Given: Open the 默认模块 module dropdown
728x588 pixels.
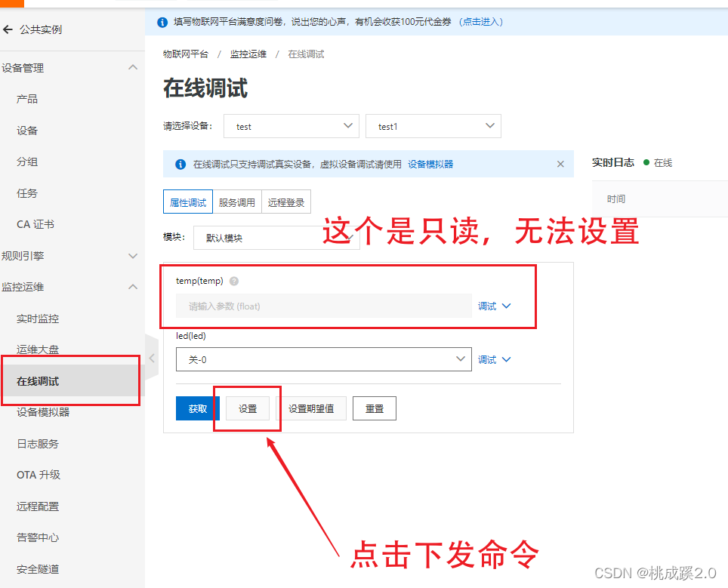Looking at the screenshot, I should pos(350,238).
